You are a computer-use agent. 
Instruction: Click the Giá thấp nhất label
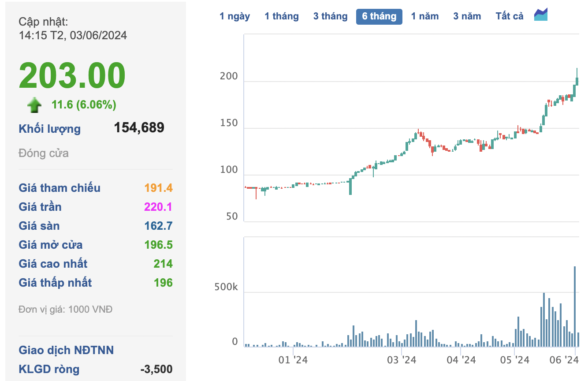click(55, 283)
